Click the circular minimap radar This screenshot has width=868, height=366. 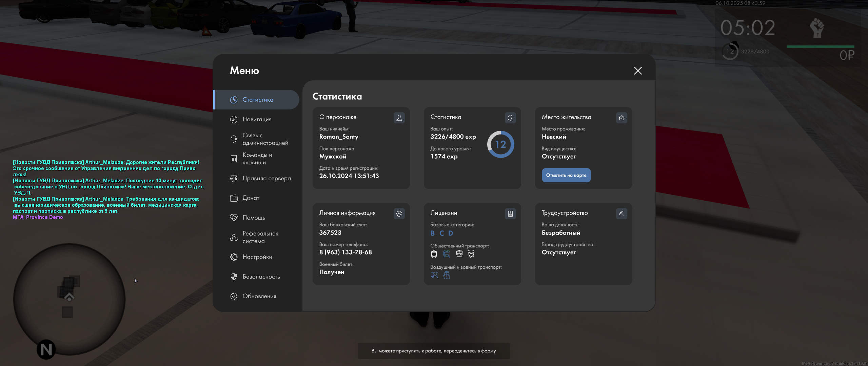tap(69, 299)
